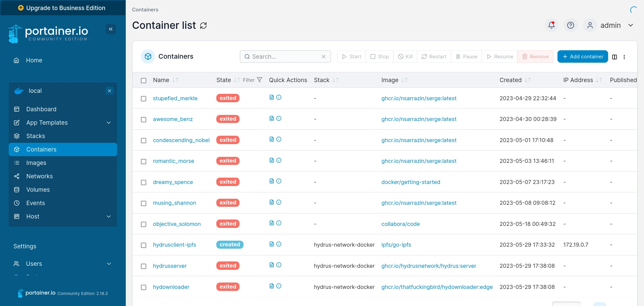Select the awesome_benz container checkbox
Viewport: 644px width, 306px height.
144,120
